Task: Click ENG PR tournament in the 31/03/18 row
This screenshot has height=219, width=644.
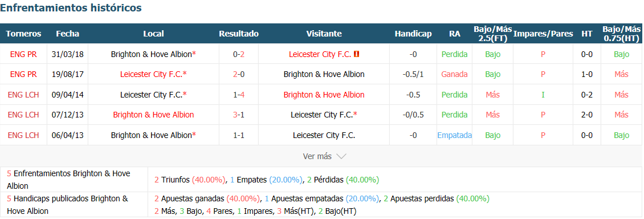Action: point(23,54)
